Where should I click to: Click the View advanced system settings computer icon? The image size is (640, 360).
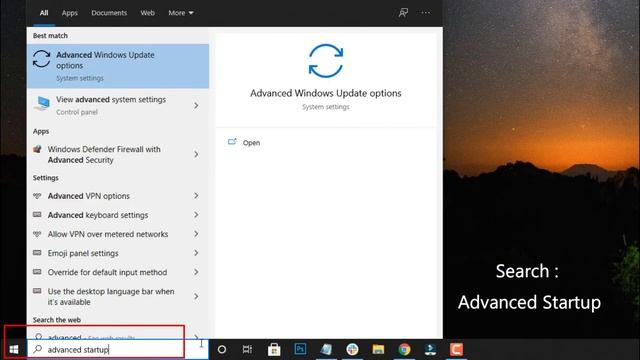42,104
